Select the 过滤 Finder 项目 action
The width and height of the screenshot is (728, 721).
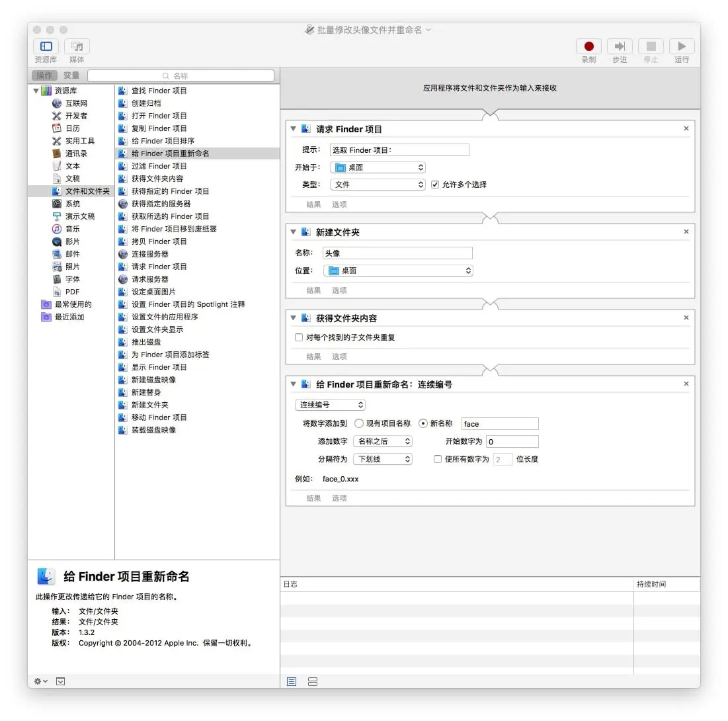(197, 166)
